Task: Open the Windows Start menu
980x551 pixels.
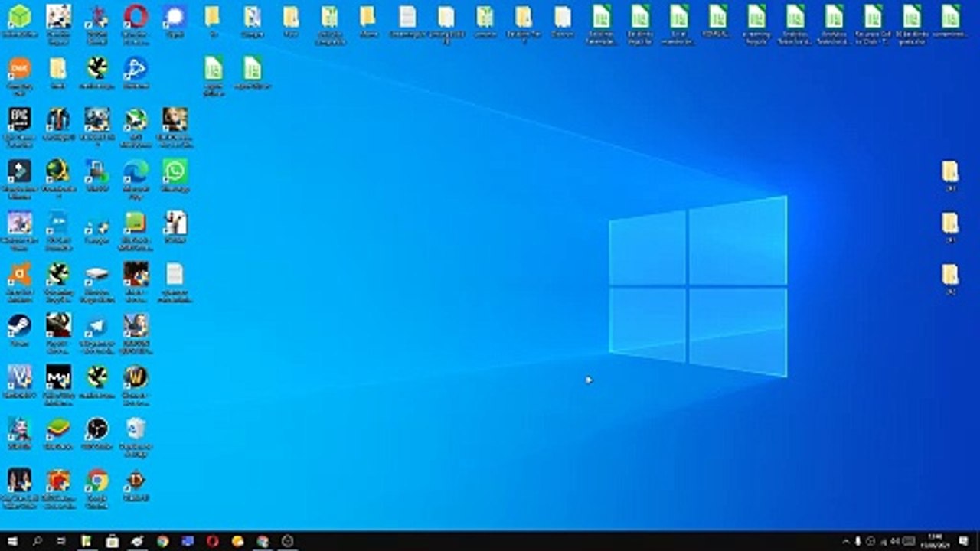Action: click(12, 541)
